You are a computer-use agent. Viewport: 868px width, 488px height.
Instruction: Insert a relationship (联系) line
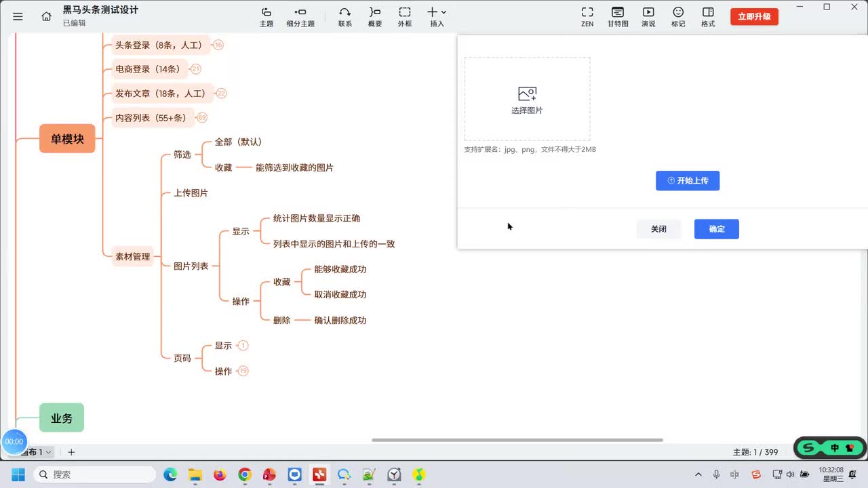[345, 17]
